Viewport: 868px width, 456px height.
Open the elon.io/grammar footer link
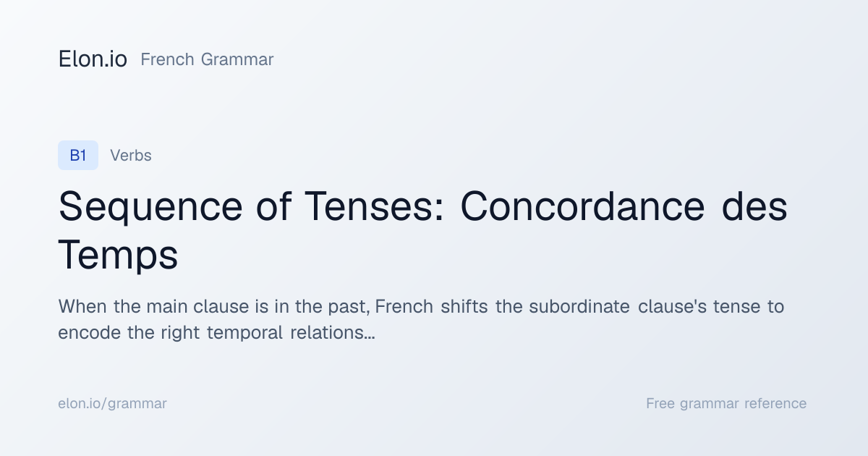click(x=112, y=403)
